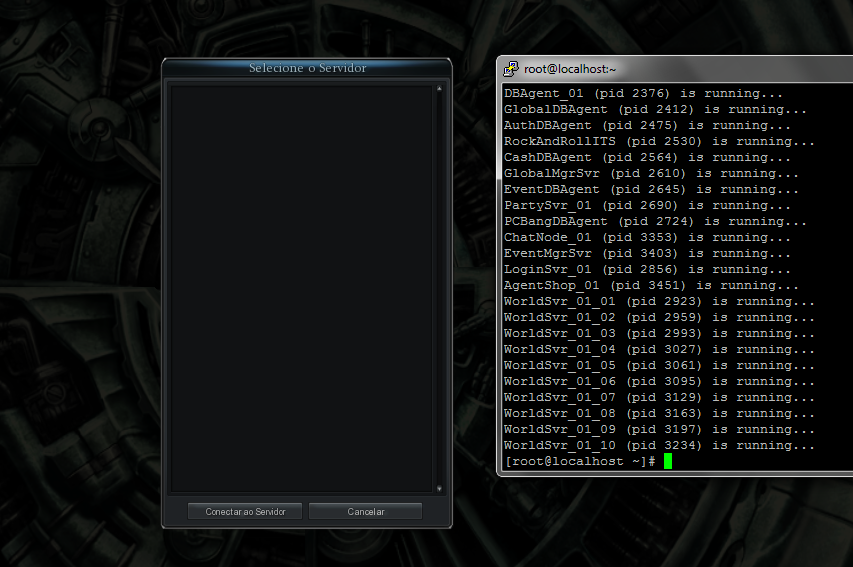Click the WorldSvr_01_06 status line
853x567 pixels.
click(659, 381)
